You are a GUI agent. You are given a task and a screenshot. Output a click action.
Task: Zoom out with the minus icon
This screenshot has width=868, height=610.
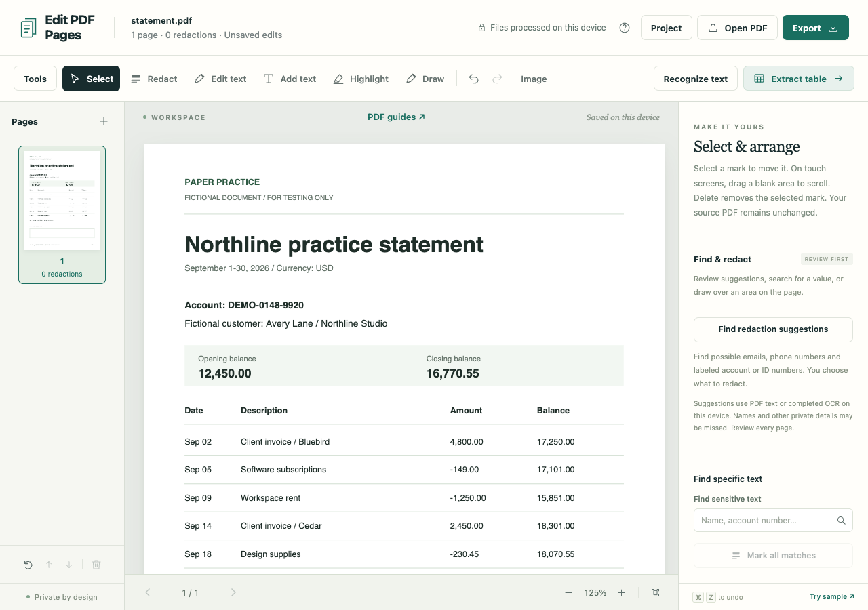pos(568,592)
